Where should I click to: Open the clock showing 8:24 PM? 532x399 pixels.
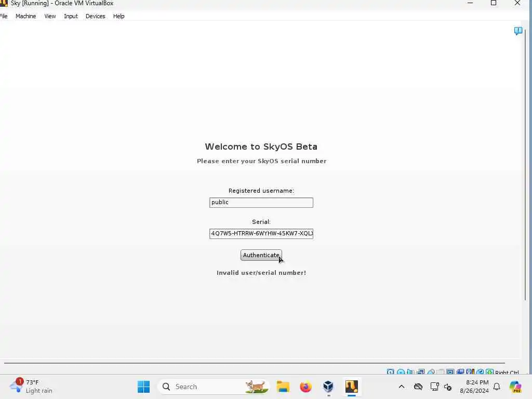click(474, 387)
